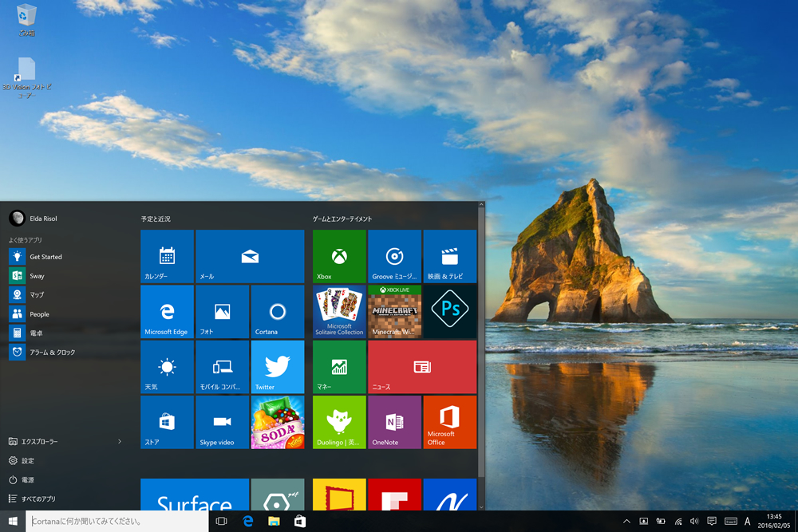Open 電卓 (Calculator) from the app list
Viewport: 798px width, 532px height.
coord(66,333)
